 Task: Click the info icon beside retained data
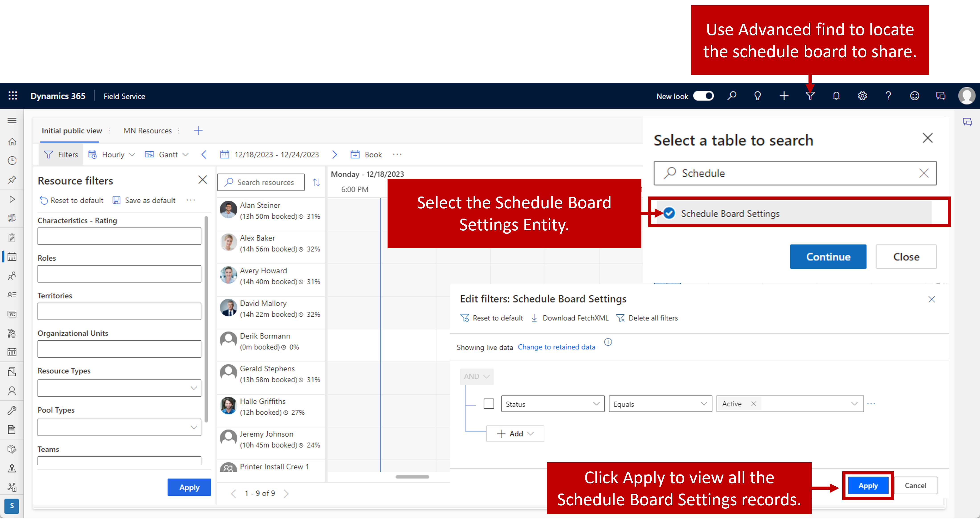[x=608, y=342]
